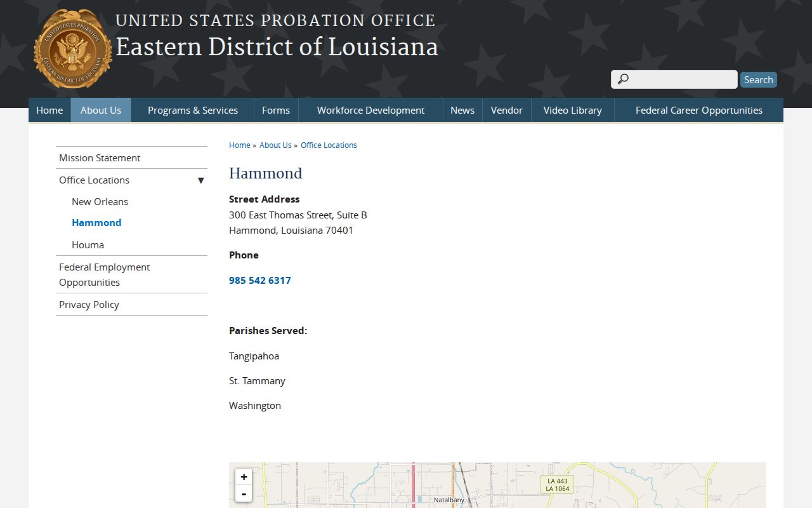Click the Washington parish text
Image resolution: width=812 pixels, height=508 pixels.
click(x=255, y=405)
